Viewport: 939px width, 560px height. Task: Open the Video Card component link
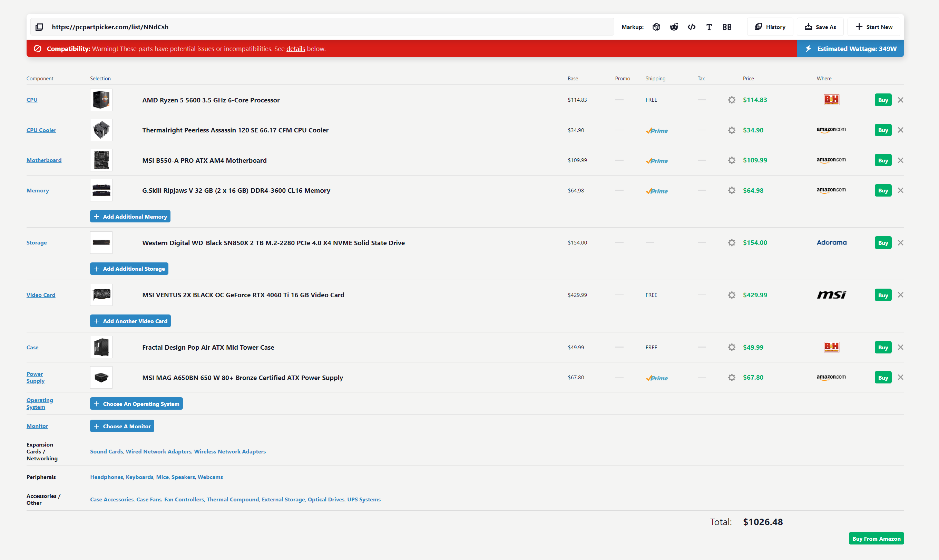pos(41,295)
